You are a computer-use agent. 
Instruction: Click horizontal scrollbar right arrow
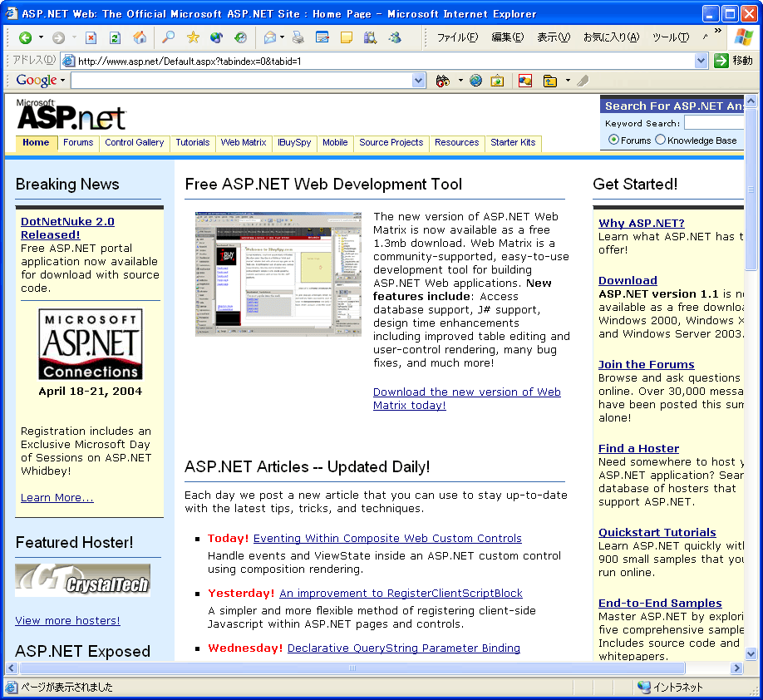click(737, 668)
